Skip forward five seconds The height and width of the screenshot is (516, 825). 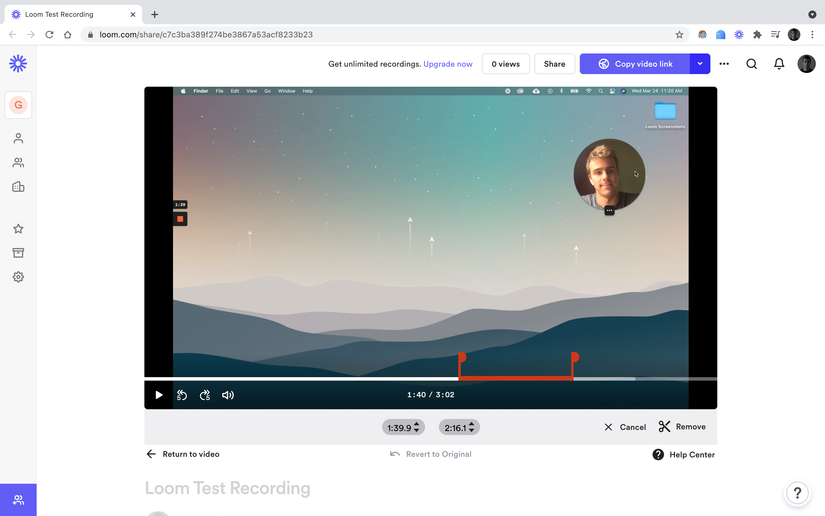205,395
